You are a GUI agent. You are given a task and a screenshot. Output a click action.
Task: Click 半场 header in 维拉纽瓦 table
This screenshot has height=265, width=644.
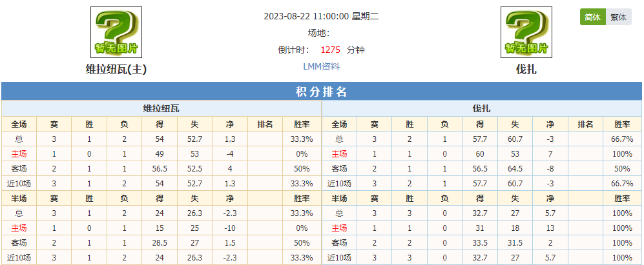[19, 199]
